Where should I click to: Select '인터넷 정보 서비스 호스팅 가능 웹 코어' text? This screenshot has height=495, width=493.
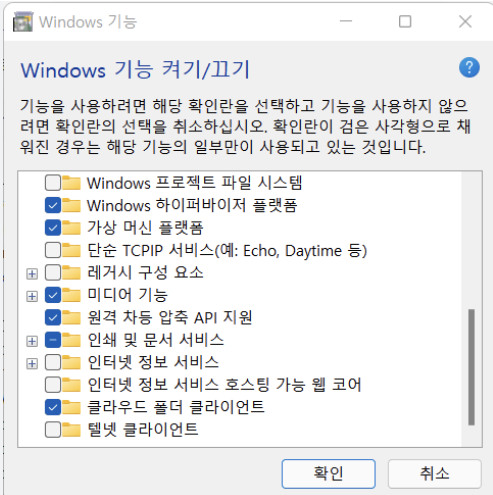pos(224,385)
